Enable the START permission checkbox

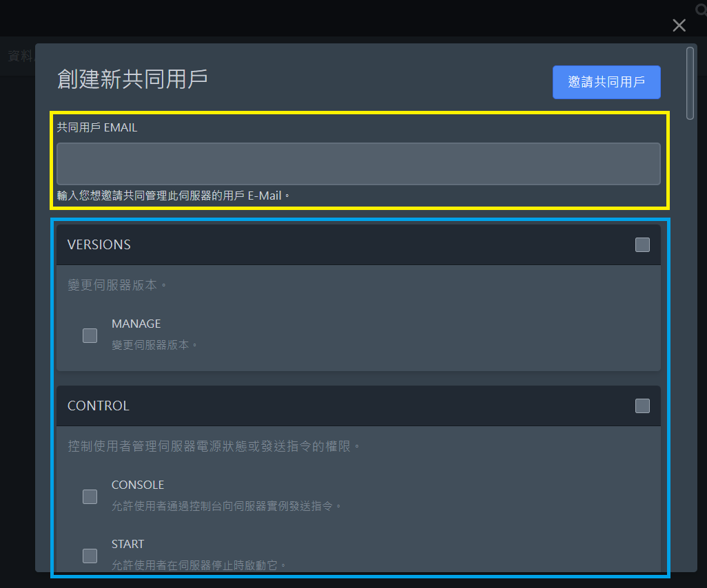(x=90, y=556)
